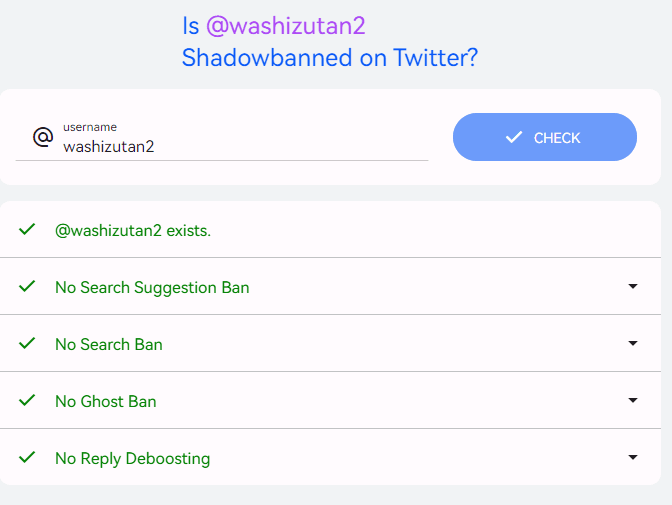Expand the No Ghost Ban dropdown arrow
The width and height of the screenshot is (672, 505).
point(633,400)
